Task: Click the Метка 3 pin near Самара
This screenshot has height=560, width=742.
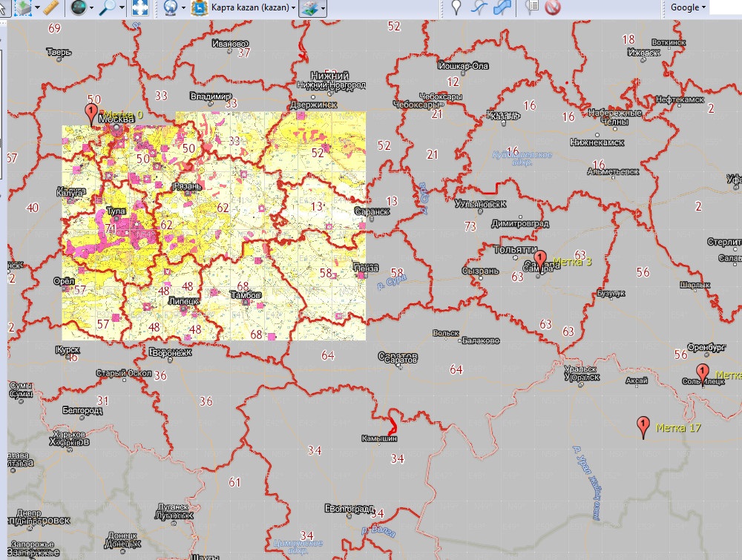Action: pyautogui.click(x=540, y=260)
